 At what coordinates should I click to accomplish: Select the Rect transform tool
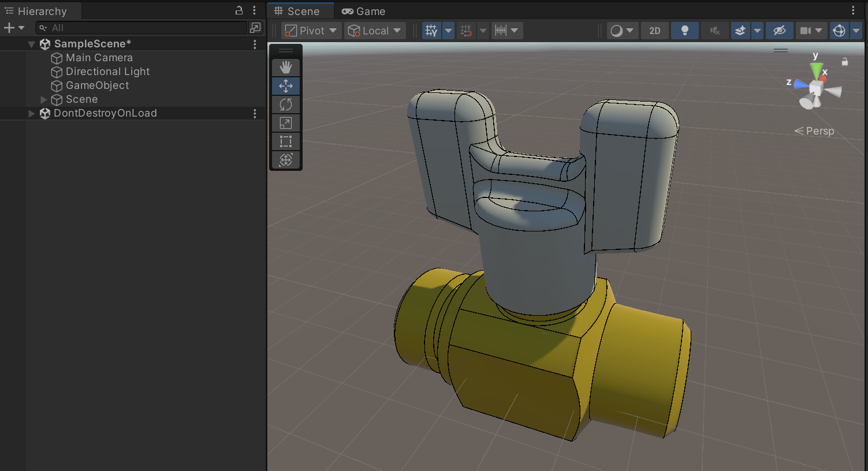point(286,141)
